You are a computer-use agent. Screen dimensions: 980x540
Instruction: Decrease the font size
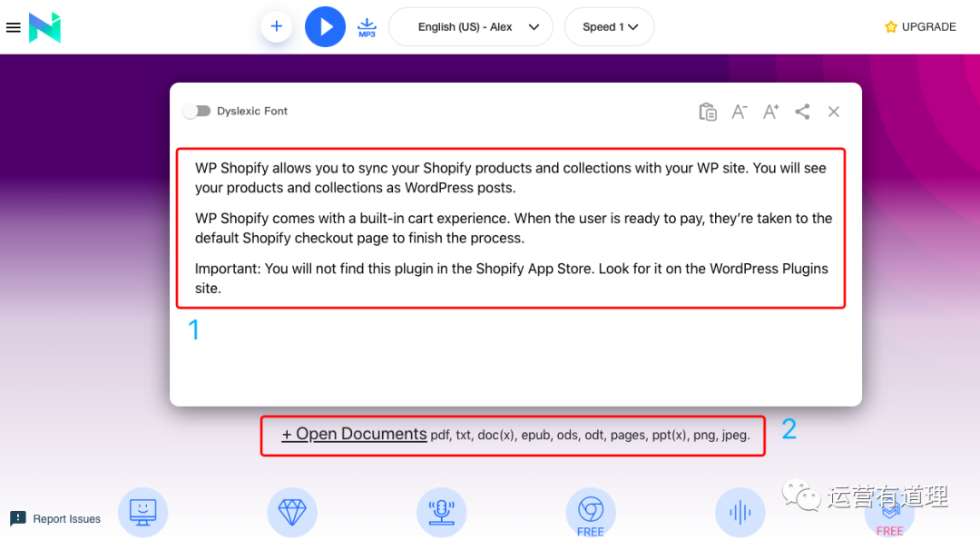(x=740, y=112)
